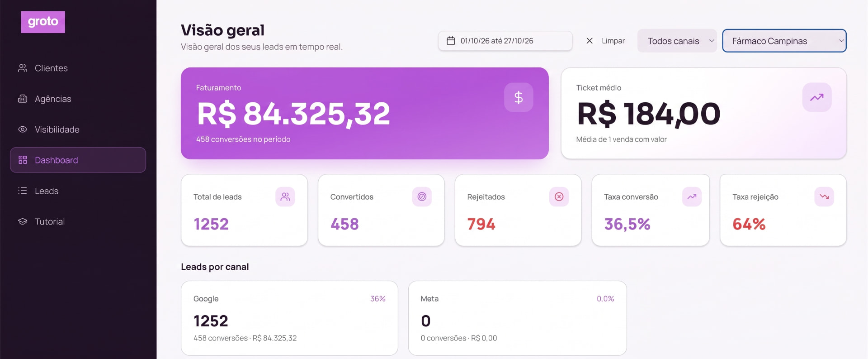
Task: Click the Clientes people icon in sidebar
Action: click(23, 68)
